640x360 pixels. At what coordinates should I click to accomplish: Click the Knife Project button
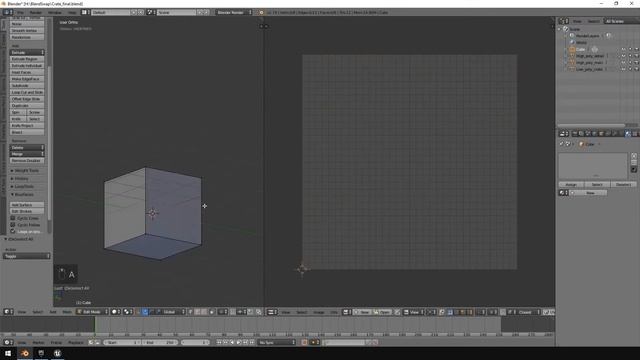point(27,126)
